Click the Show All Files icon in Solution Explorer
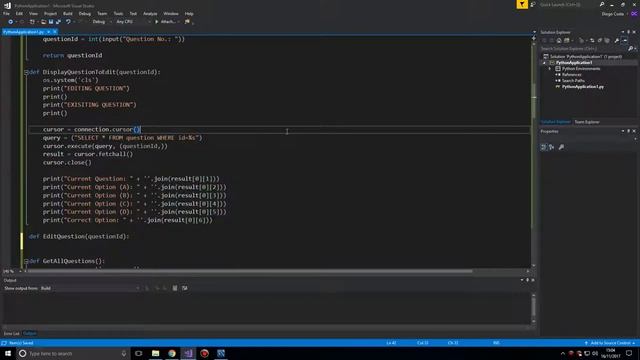640x360 pixels. [607, 40]
